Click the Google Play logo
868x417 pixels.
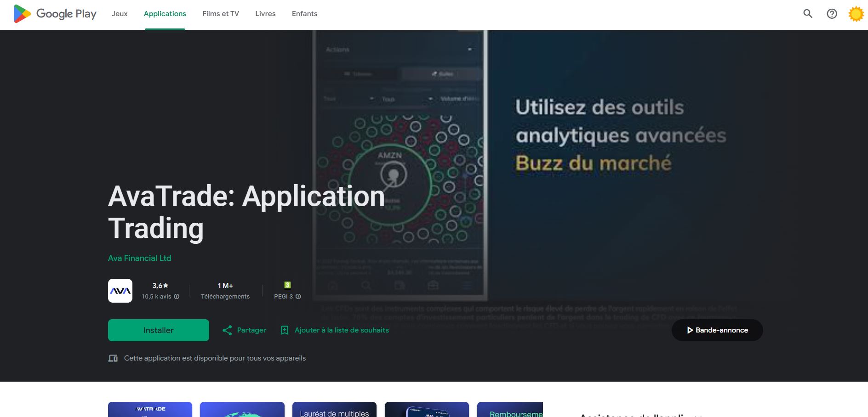pos(55,14)
